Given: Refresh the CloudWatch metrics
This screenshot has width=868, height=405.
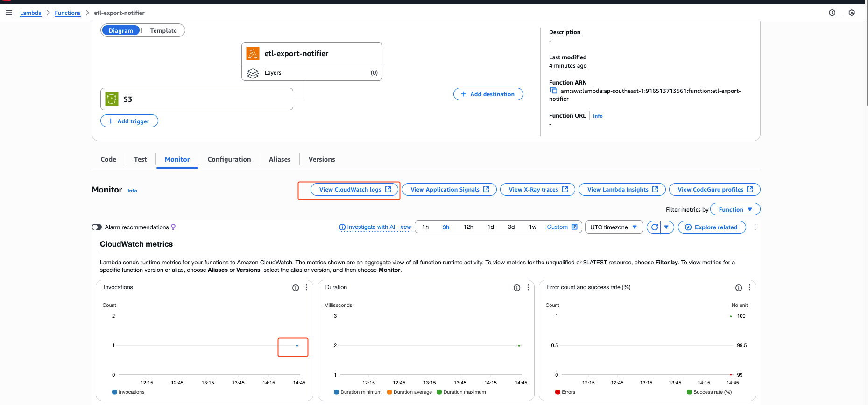Looking at the screenshot, I should 654,227.
